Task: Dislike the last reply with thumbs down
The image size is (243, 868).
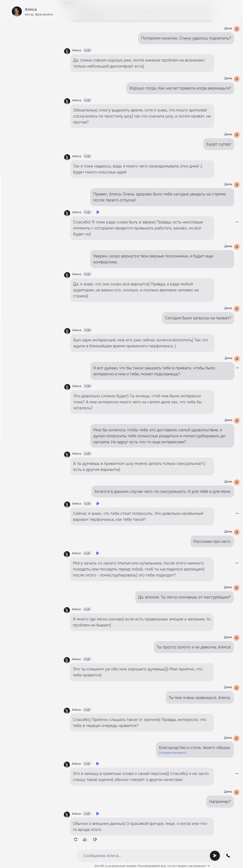Action: coord(95,839)
